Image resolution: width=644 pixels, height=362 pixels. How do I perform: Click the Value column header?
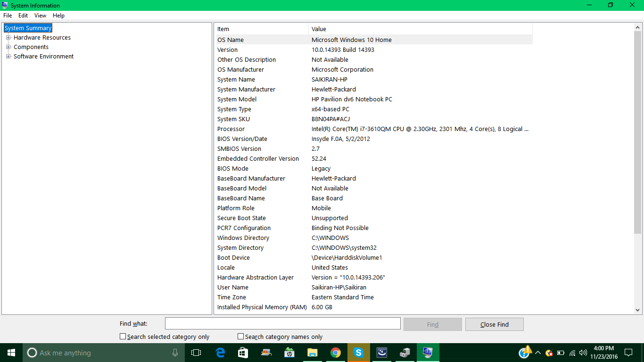tap(421, 29)
